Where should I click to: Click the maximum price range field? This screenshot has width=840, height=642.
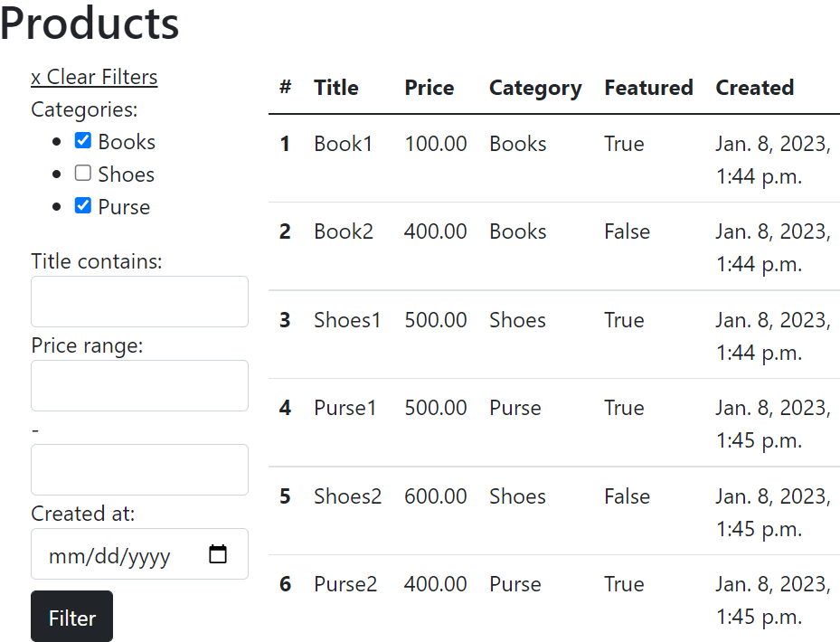coord(139,470)
